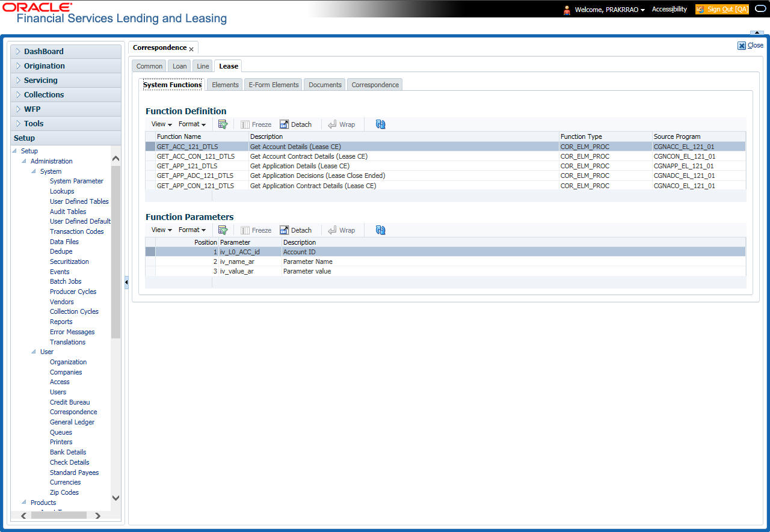The width and height of the screenshot is (770, 532).
Task: Click the oval icon beside Sign Out
Action: click(759, 9)
